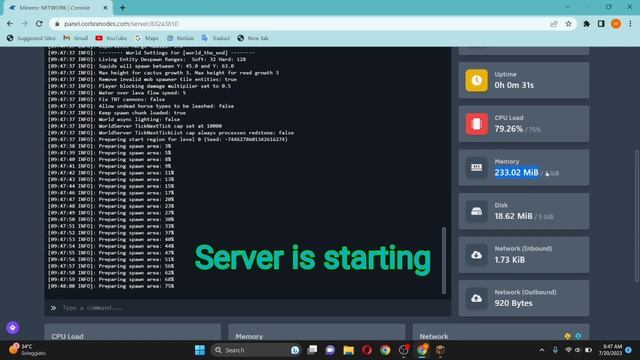Open File Explorer from the taskbar
Image resolution: width=640 pixels, height=360 pixels.
pyautogui.click(x=348, y=350)
